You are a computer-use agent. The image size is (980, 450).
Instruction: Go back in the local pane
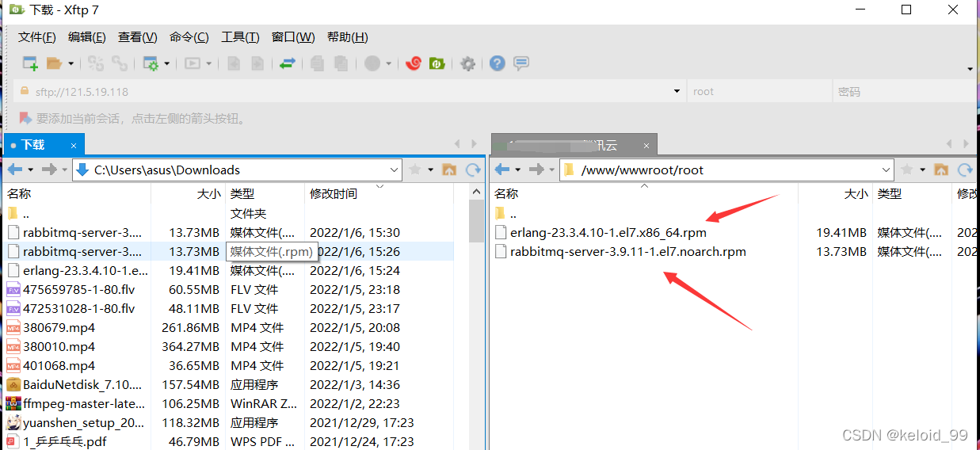pos(15,170)
